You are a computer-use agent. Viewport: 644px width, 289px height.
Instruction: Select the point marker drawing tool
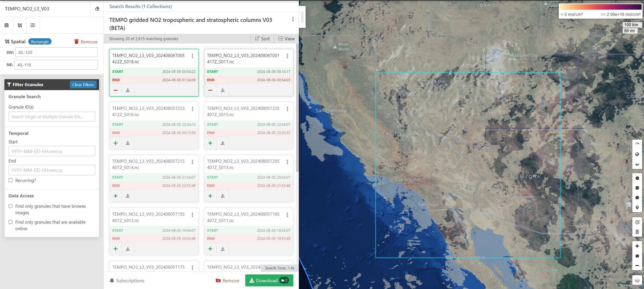[x=637, y=208]
